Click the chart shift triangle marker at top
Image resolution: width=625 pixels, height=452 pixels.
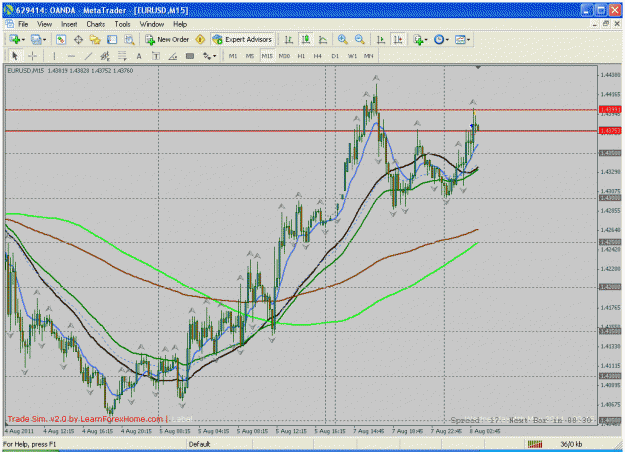click(x=478, y=68)
